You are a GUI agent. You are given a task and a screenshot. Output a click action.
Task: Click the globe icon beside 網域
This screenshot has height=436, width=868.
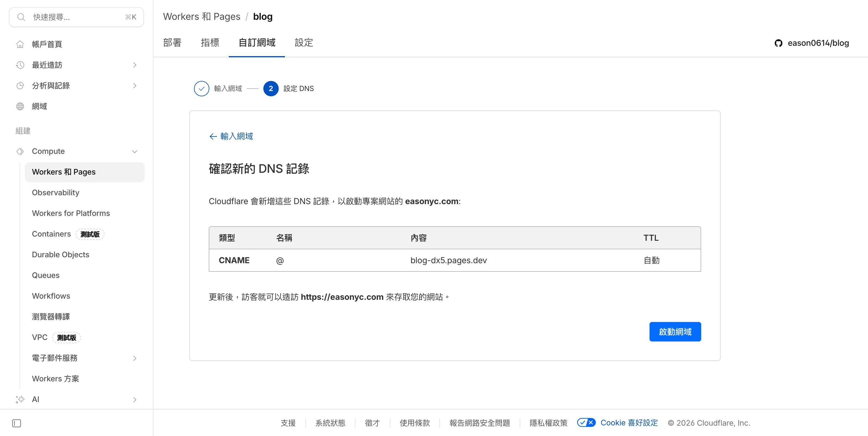tap(20, 106)
